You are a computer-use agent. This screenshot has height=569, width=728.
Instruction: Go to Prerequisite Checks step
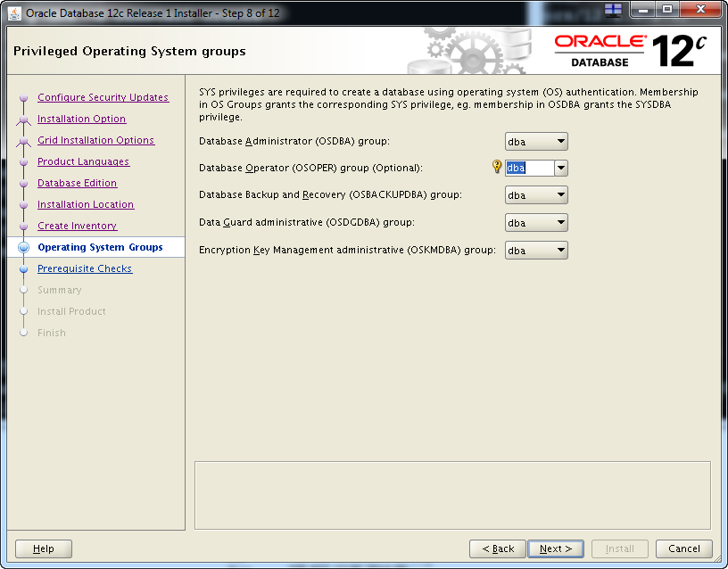click(85, 268)
